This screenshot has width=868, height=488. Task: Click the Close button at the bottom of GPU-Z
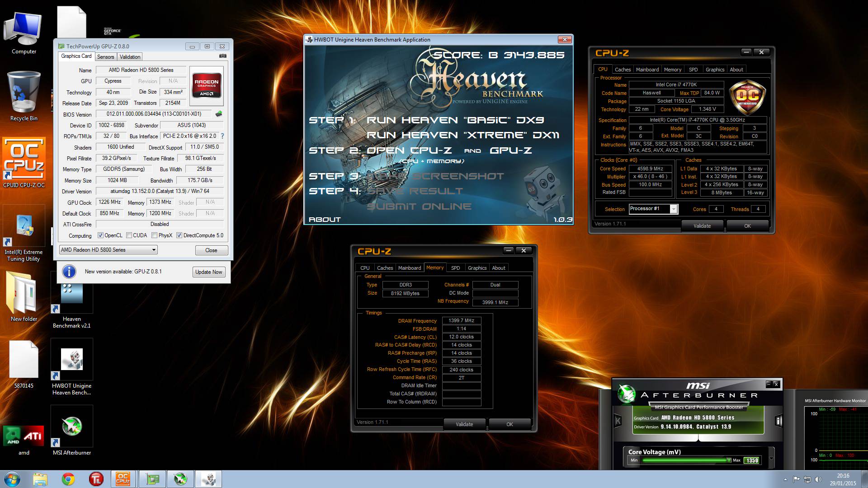(x=211, y=250)
